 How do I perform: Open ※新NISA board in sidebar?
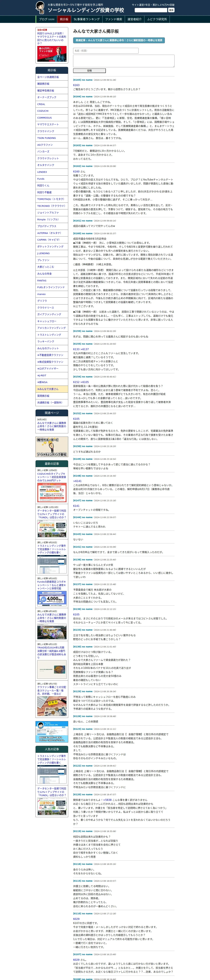click(52, 382)
